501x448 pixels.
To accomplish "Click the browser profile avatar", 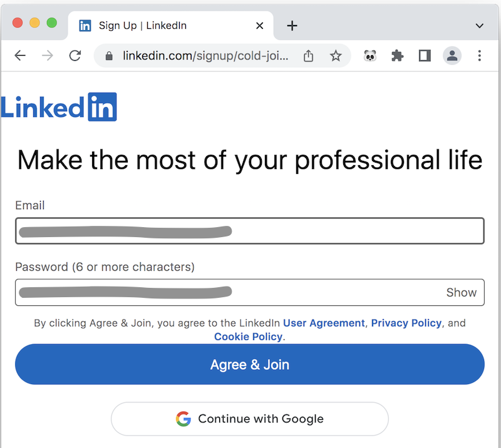I will point(452,56).
